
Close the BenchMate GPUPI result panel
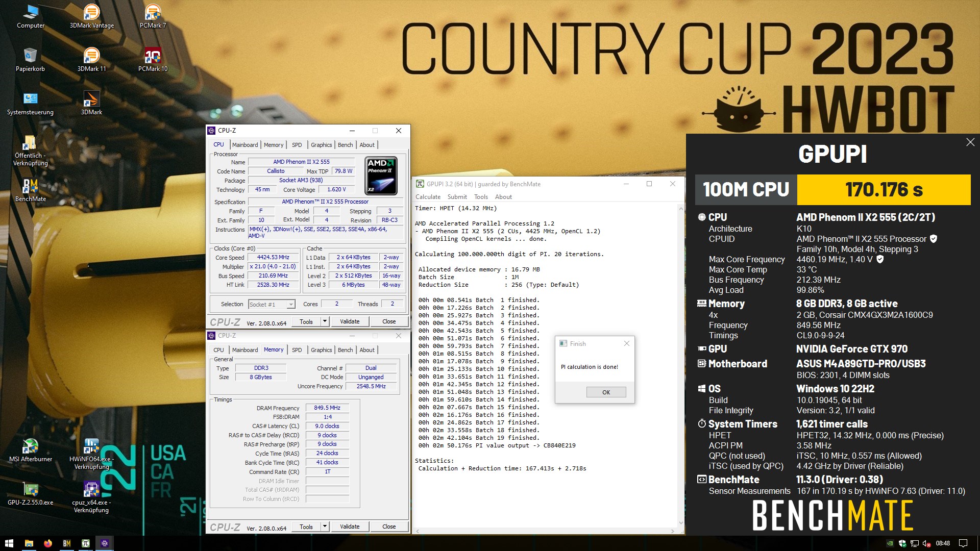click(970, 142)
